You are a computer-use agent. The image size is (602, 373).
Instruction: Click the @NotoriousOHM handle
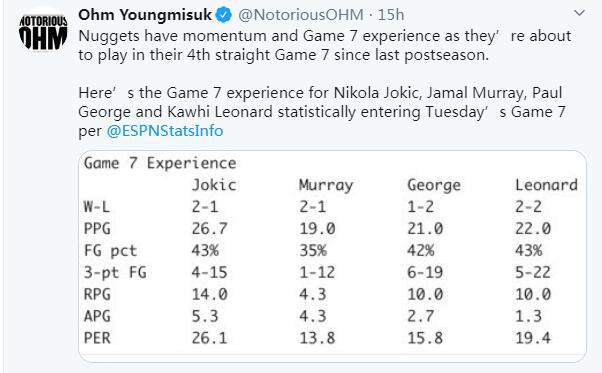tap(301, 15)
